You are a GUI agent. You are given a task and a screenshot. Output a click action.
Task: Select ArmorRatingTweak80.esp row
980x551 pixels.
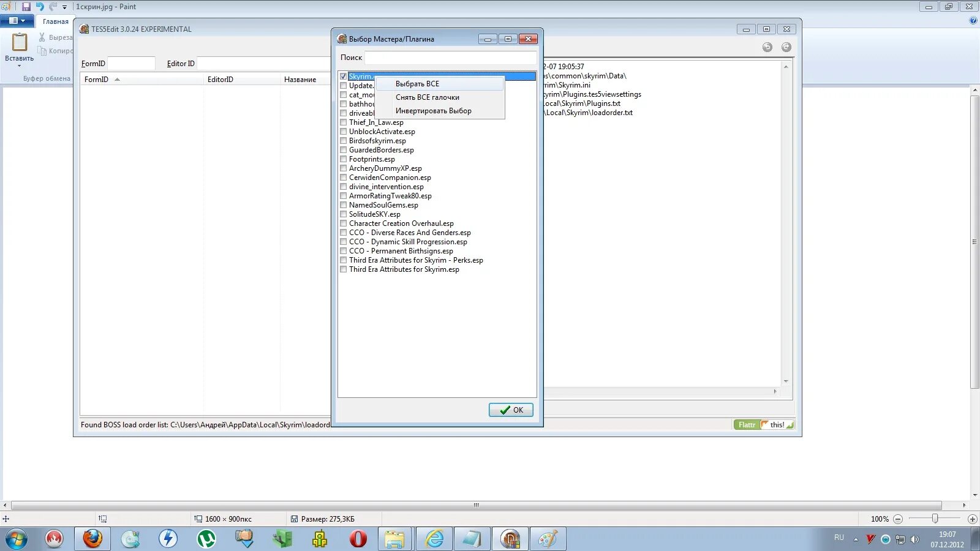tap(390, 196)
